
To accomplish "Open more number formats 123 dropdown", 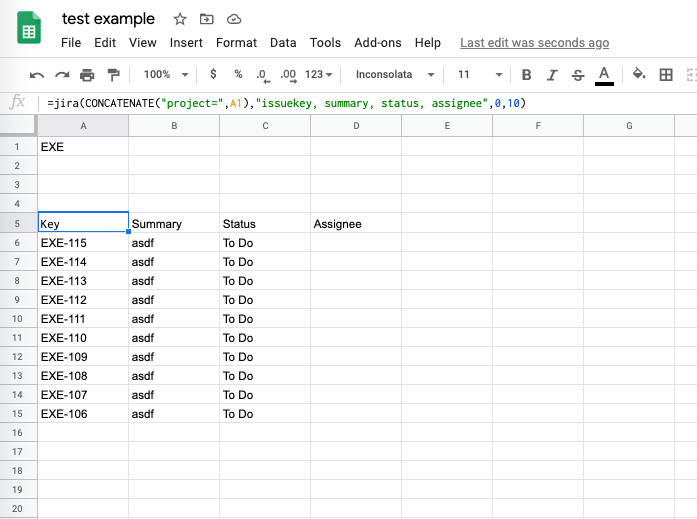I will click(x=318, y=74).
